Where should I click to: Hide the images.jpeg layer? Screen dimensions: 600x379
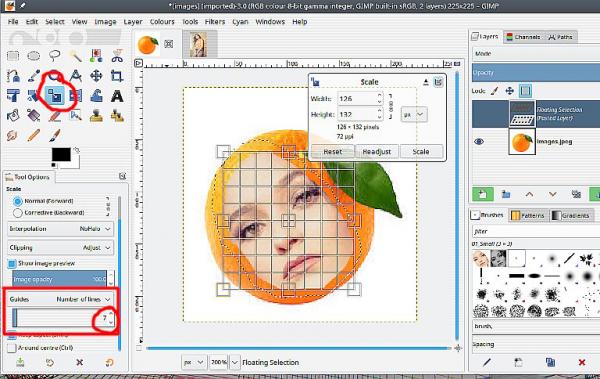coord(479,142)
